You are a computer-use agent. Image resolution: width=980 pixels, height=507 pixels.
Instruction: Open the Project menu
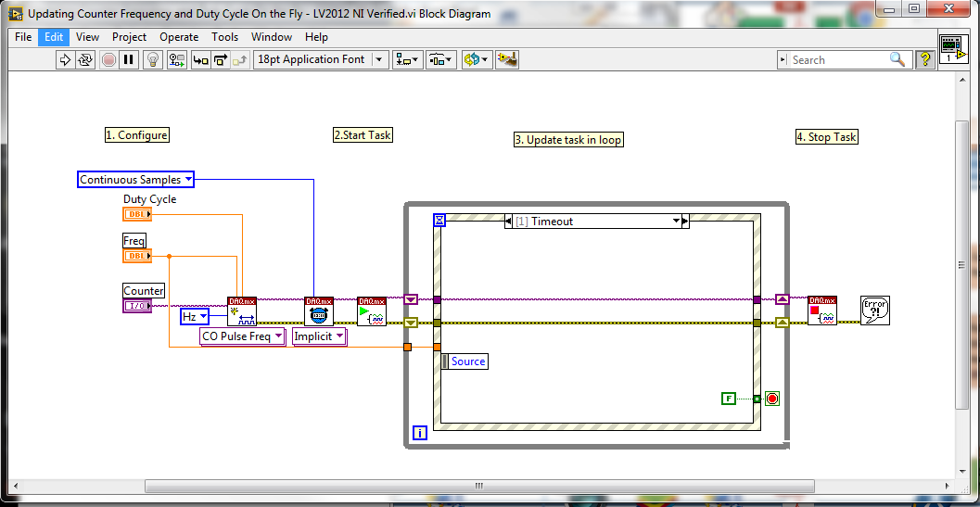130,37
